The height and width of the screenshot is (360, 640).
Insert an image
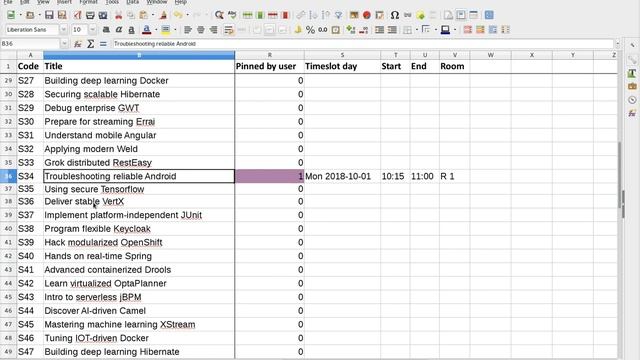tap(354, 15)
